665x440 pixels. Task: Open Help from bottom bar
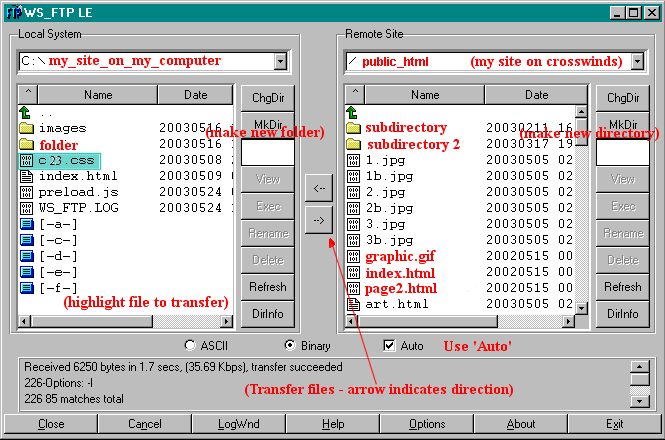tap(333, 424)
